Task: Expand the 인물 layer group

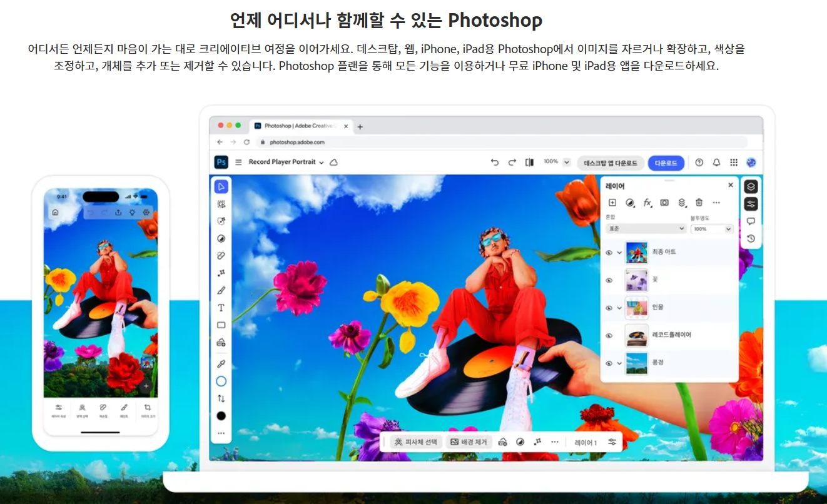Action: pyautogui.click(x=619, y=308)
